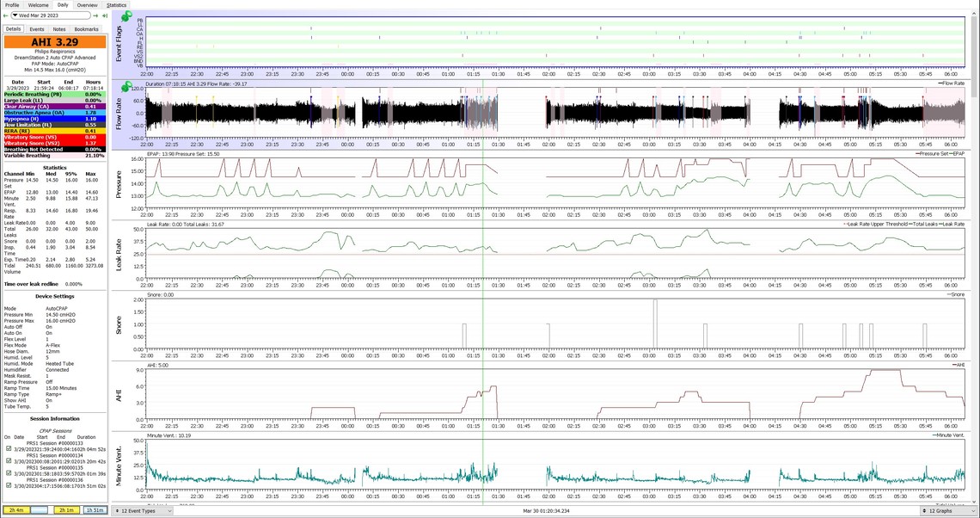The height and width of the screenshot is (518, 980).
Task: Toggle PRS1 Session #00000134 checkbox
Action: point(8,461)
